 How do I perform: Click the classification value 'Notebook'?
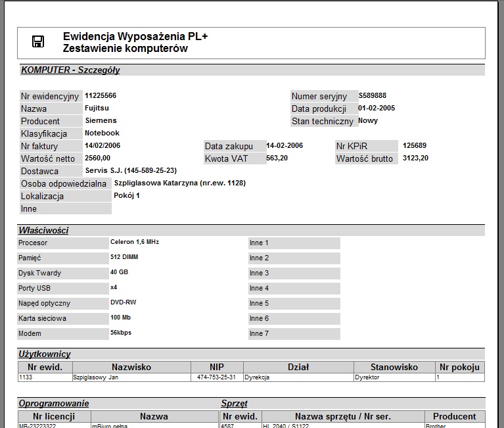click(x=103, y=133)
